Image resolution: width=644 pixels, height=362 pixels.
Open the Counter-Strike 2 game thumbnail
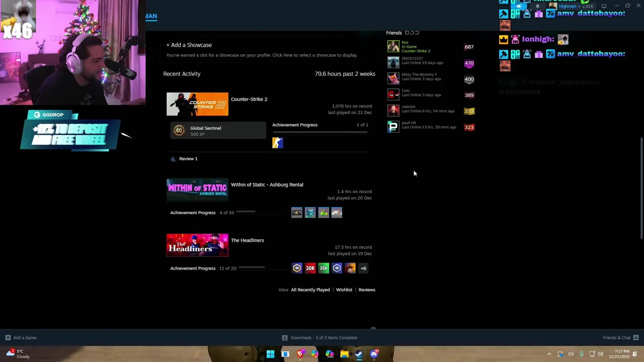click(x=197, y=104)
